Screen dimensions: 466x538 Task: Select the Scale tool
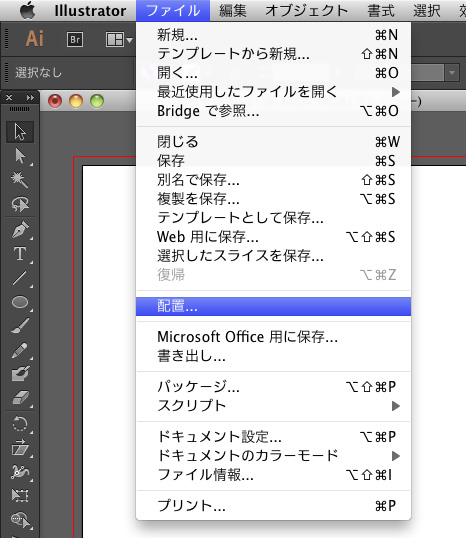[20, 448]
